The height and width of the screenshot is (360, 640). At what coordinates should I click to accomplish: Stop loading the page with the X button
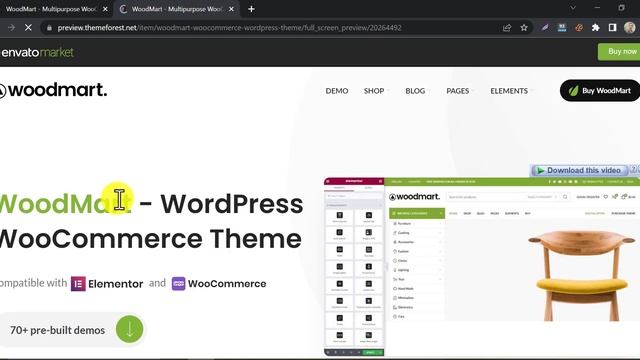[x=28, y=28]
